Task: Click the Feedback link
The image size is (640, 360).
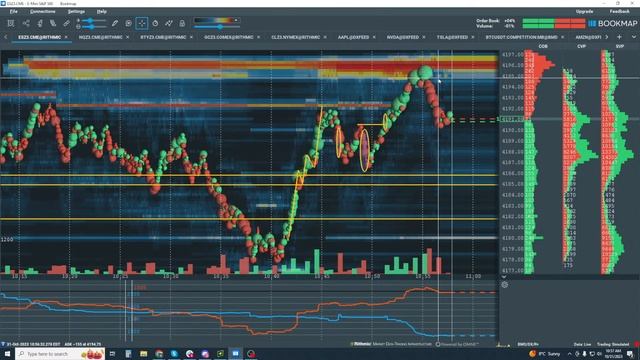Action: point(619,11)
